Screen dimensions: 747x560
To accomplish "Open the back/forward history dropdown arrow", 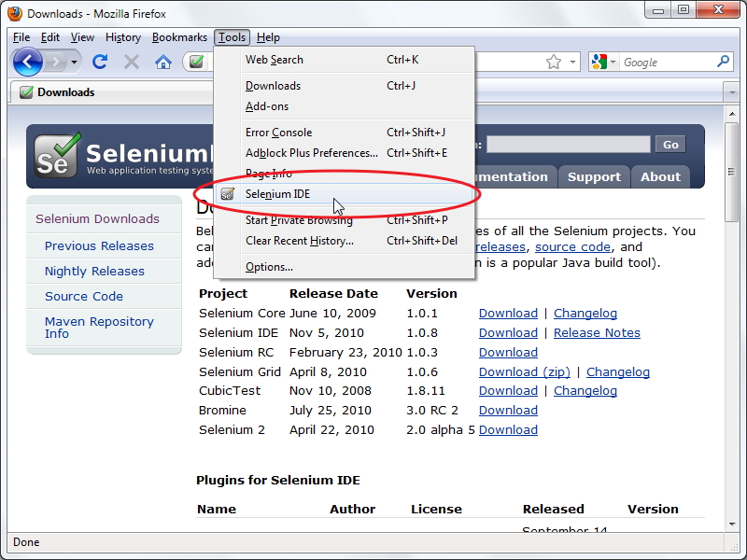I will coord(74,62).
